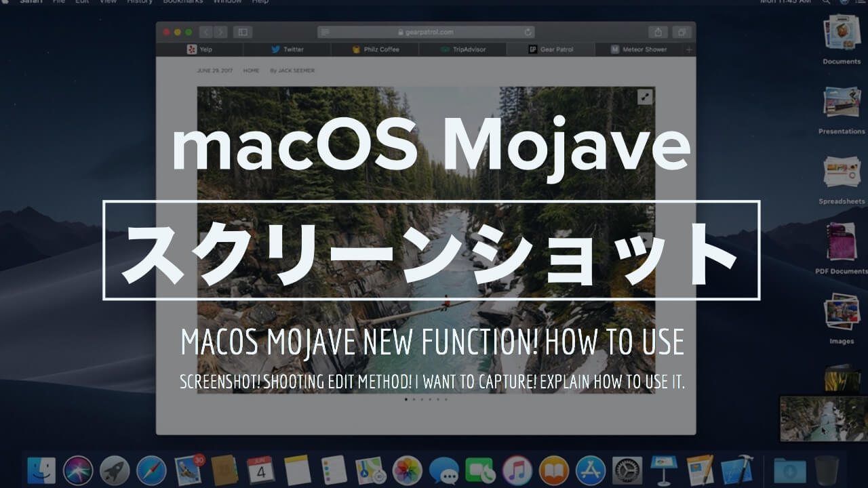Click the Share button in Safari
The width and height of the screenshot is (868, 488).
[x=658, y=32]
